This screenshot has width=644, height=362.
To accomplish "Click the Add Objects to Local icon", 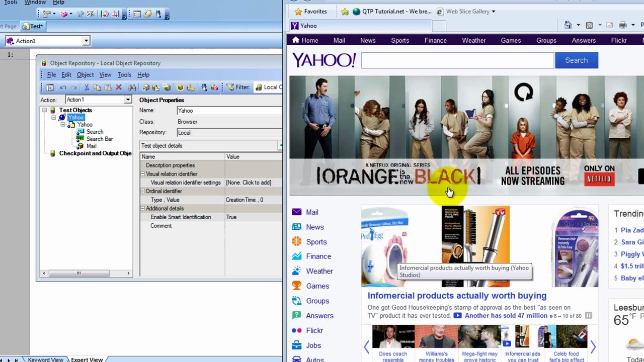I will click(x=145, y=87).
